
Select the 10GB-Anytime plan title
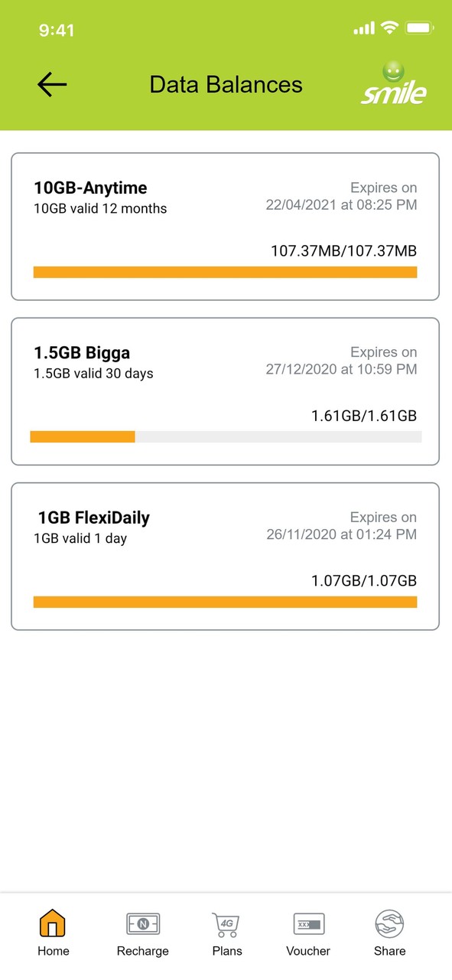tap(90, 188)
